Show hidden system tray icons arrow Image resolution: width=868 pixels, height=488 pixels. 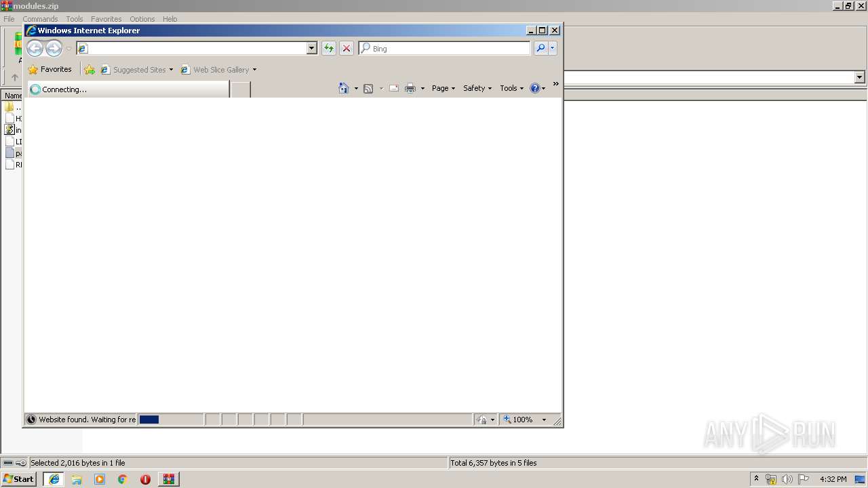[x=757, y=479]
